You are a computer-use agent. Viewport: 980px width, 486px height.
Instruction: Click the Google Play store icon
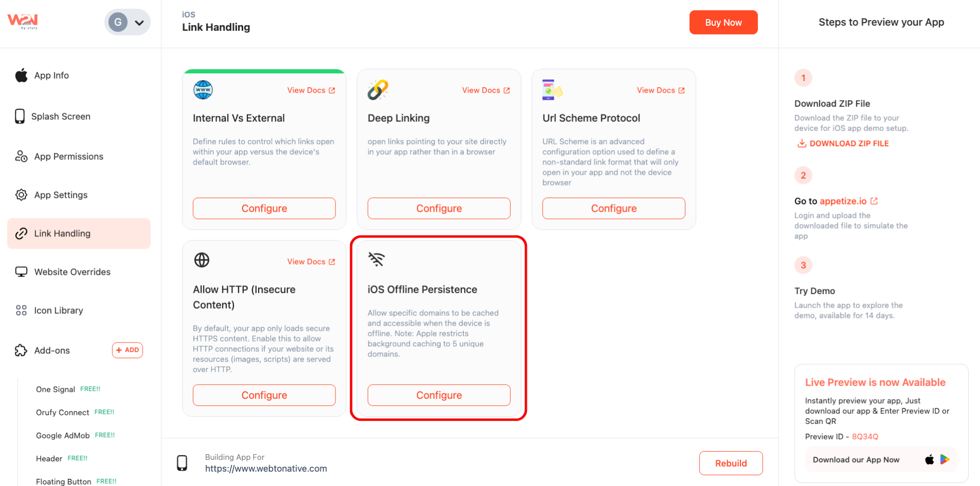pyautogui.click(x=945, y=459)
